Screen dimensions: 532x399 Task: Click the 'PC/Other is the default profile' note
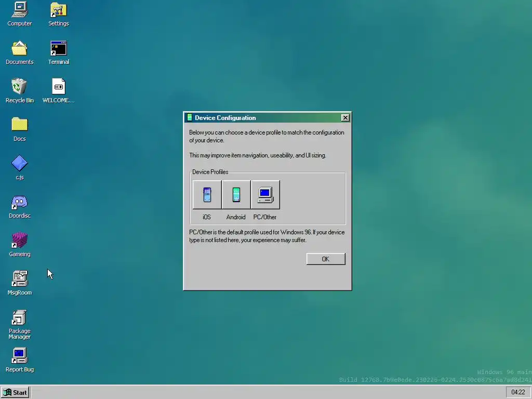pos(267,236)
